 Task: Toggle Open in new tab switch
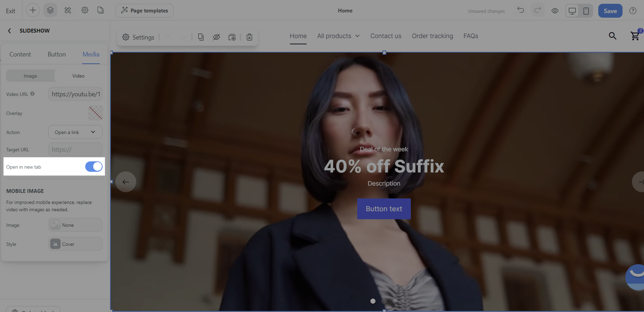(94, 167)
